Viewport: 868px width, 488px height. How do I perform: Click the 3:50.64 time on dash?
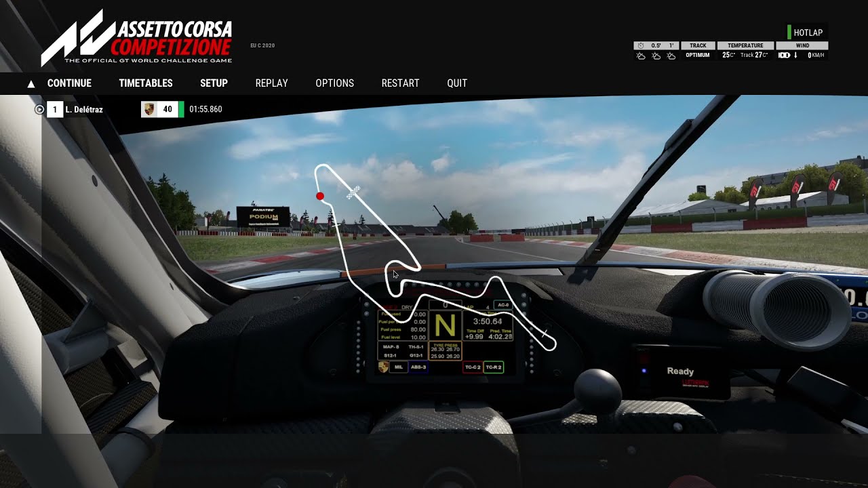pyautogui.click(x=488, y=321)
